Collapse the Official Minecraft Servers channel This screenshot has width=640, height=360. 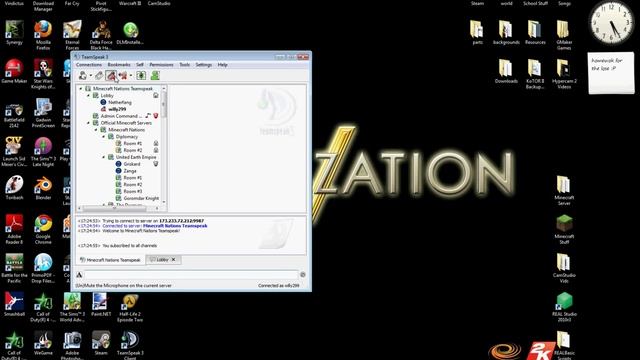[89, 123]
